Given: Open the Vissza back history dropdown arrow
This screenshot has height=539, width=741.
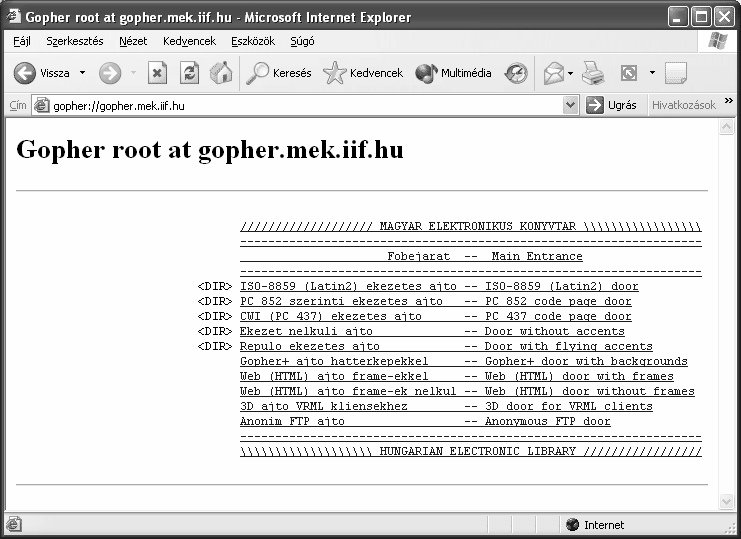Looking at the screenshot, I should pos(83,73).
